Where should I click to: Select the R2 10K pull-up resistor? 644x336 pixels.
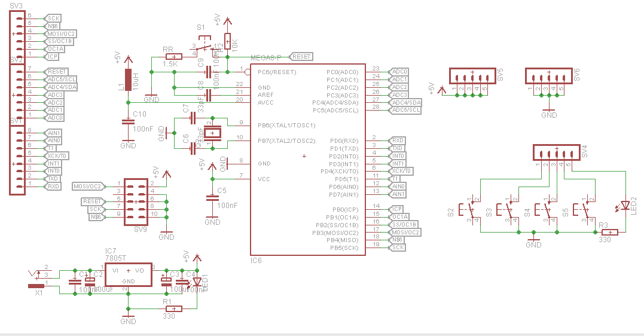227,41
